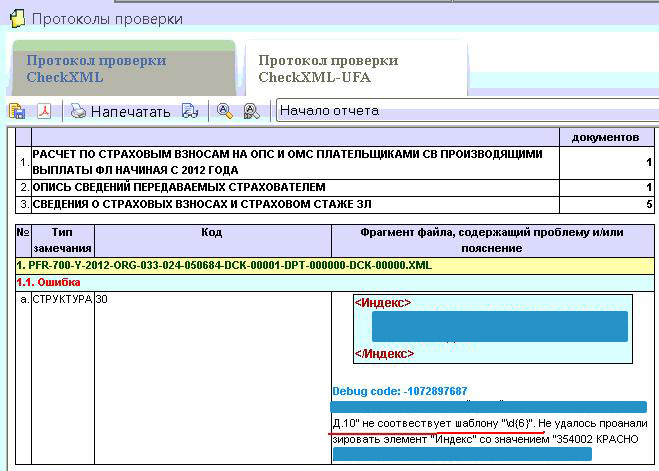659x471 pixels.
Task: Click the find next magnifier icon
Action: click(x=251, y=111)
